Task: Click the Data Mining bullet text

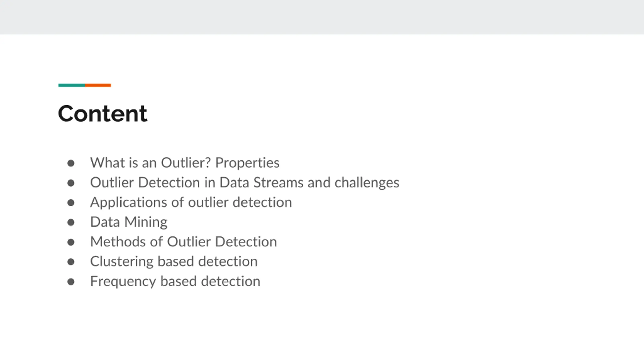Action: coord(129,222)
